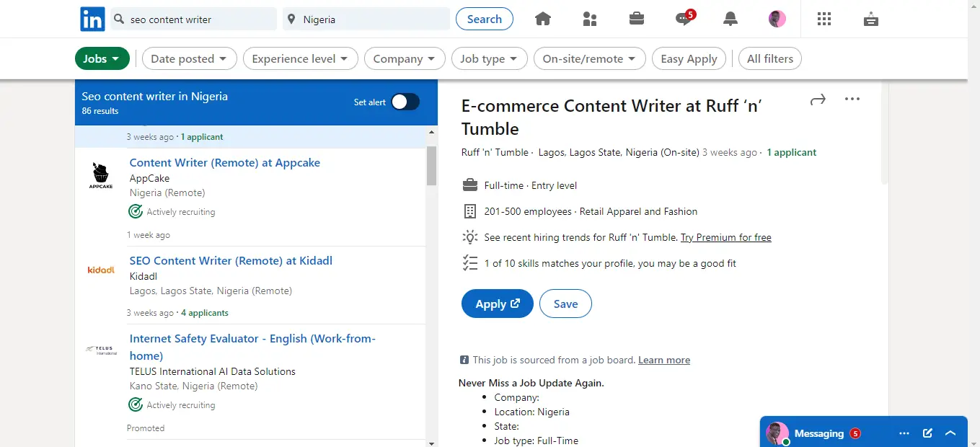Open the Company filter dropdown
This screenshot has width=980, height=447.
point(405,59)
